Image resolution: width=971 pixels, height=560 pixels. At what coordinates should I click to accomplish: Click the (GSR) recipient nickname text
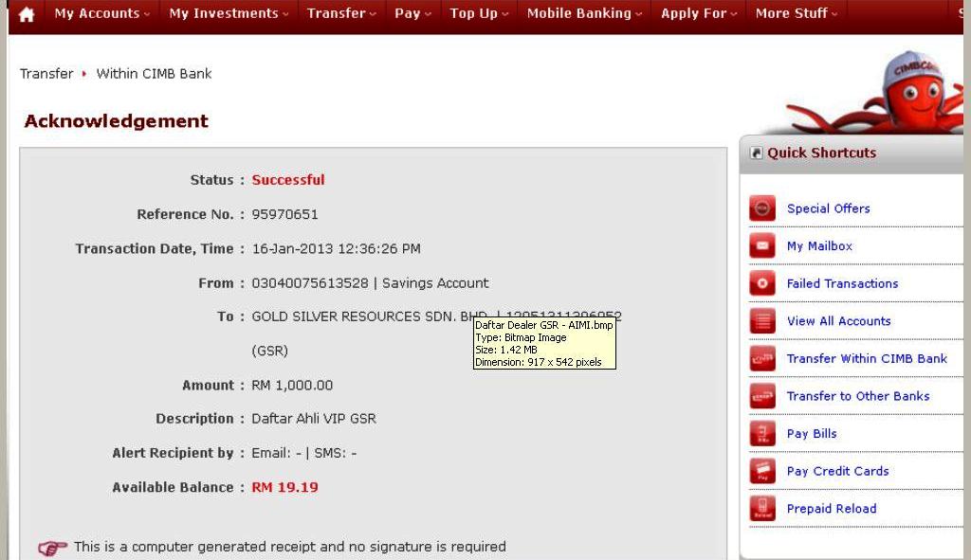(x=269, y=351)
